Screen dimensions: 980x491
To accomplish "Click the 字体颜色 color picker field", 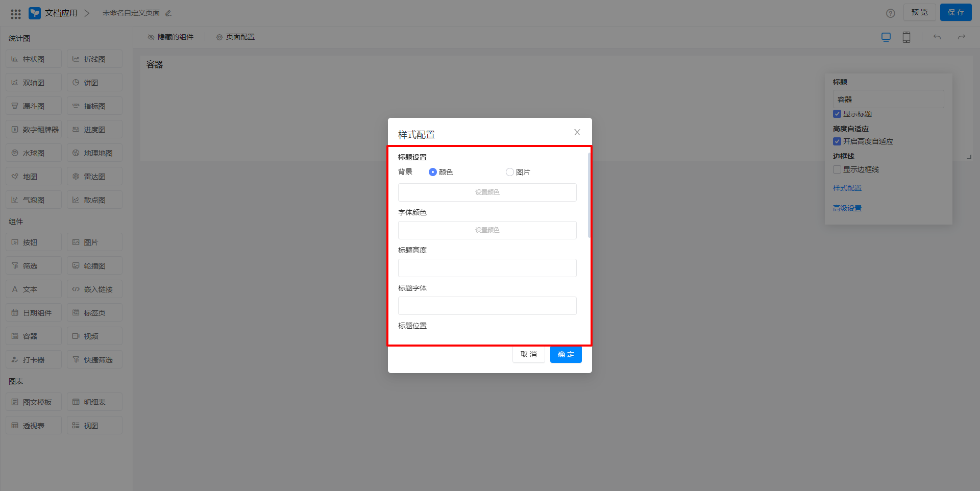I will pos(487,230).
